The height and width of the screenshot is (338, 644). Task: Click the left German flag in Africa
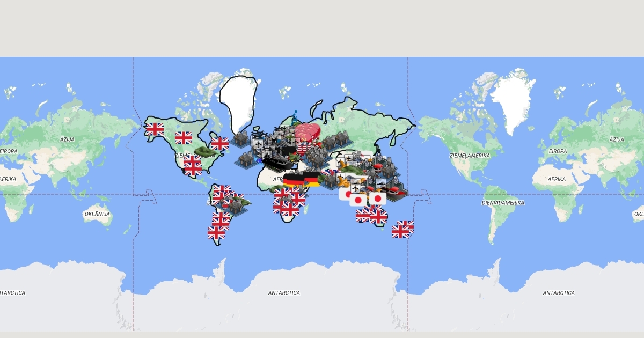293,180
